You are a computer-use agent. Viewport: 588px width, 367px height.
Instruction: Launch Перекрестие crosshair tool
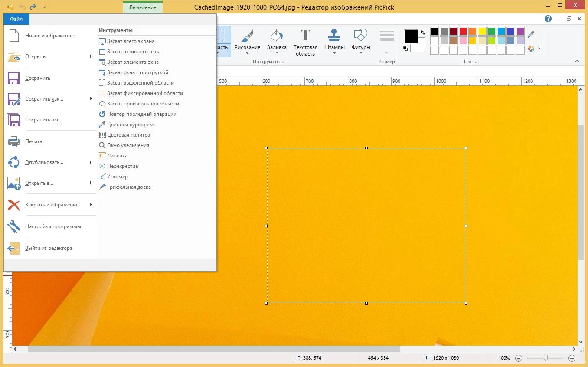click(x=118, y=166)
